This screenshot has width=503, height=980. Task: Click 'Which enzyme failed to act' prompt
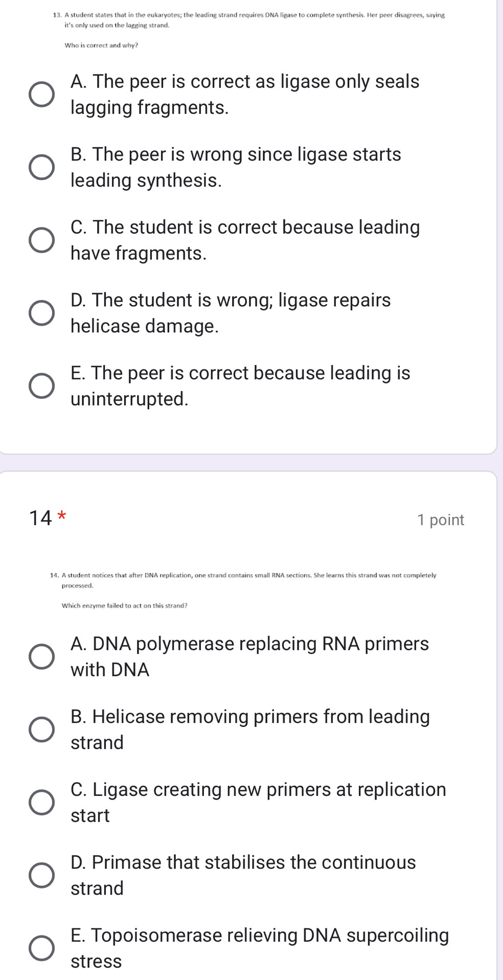[124, 606]
